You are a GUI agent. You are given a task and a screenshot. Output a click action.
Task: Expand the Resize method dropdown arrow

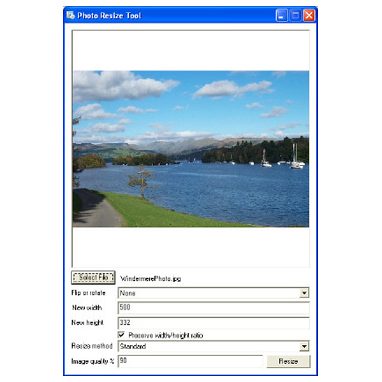[304, 346]
